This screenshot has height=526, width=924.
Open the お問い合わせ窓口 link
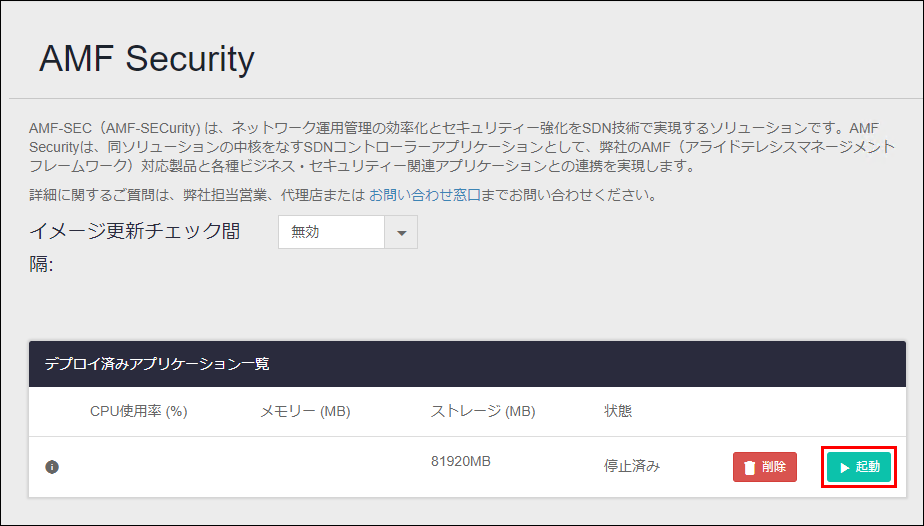pos(425,196)
